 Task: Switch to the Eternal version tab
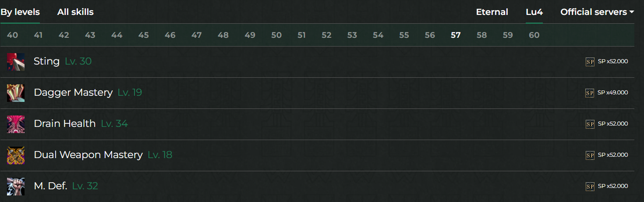pos(492,12)
